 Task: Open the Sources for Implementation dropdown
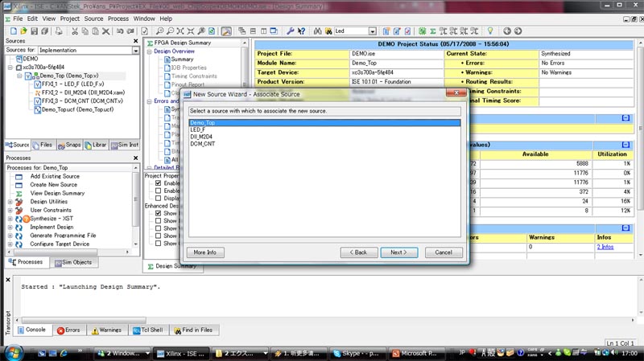pos(135,50)
